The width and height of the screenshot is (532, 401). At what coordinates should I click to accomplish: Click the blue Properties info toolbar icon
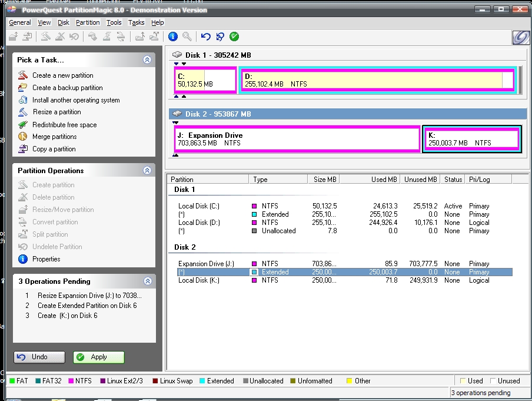(172, 37)
